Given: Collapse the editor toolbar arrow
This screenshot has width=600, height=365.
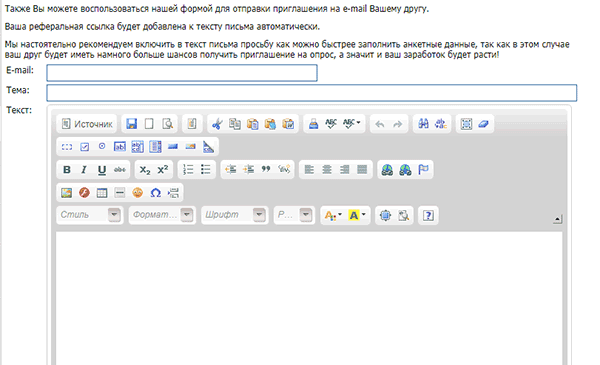Looking at the screenshot, I should pos(558,219).
